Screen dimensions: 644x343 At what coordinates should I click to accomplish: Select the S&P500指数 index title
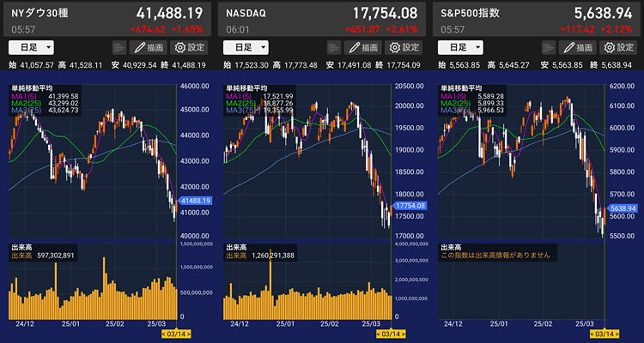click(x=471, y=13)
